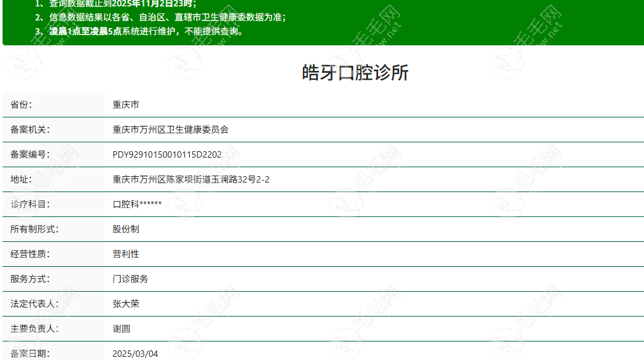Select the 备案日期 label
Viewport: 644px width, 360px height.
click(x=30, y=354)
